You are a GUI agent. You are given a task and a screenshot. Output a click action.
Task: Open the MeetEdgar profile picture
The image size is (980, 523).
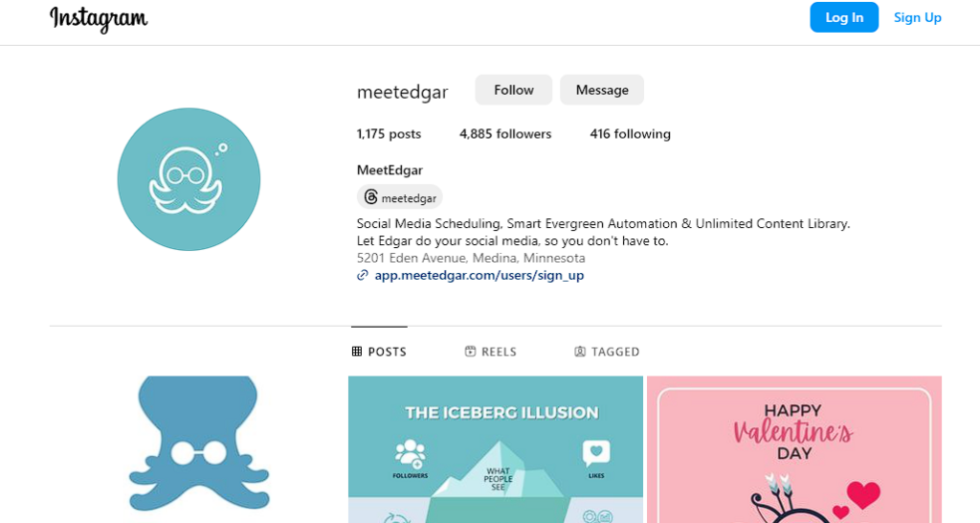189,179
